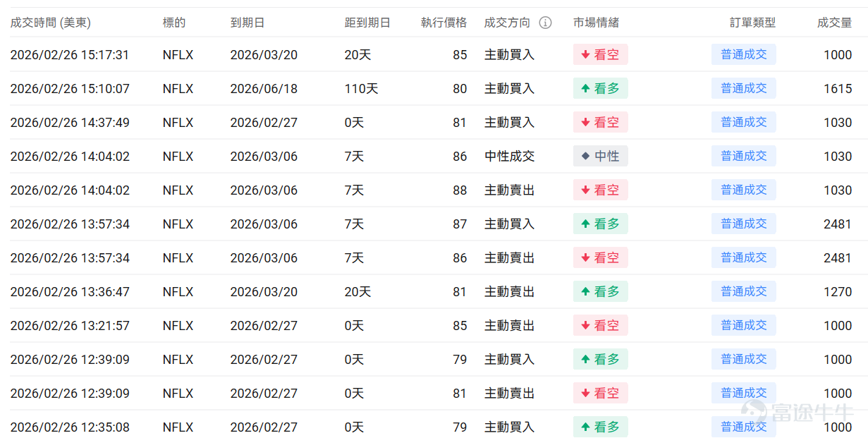Viewport: 868px width, 438px height.
Task: Click expiry date 2026/06/18
Action: coord(264,89)
